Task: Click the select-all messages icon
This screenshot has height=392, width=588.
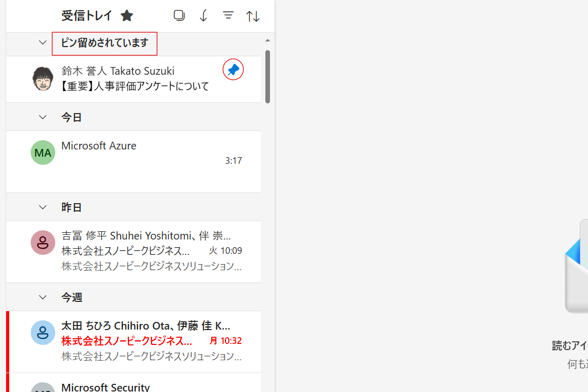Action: [x=179, y=15]
